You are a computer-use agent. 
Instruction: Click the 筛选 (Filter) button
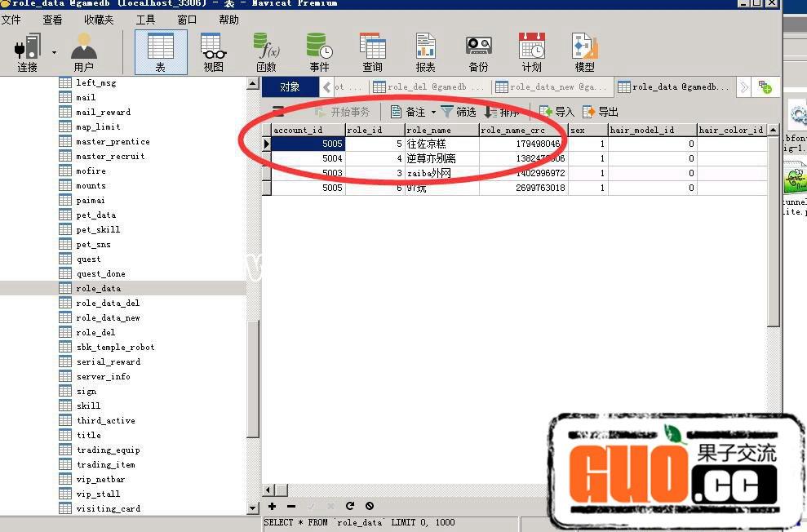(459, 112)
